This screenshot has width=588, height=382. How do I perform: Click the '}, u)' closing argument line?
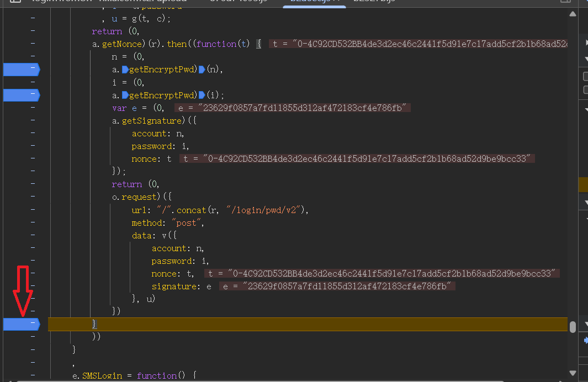[143, 299]
